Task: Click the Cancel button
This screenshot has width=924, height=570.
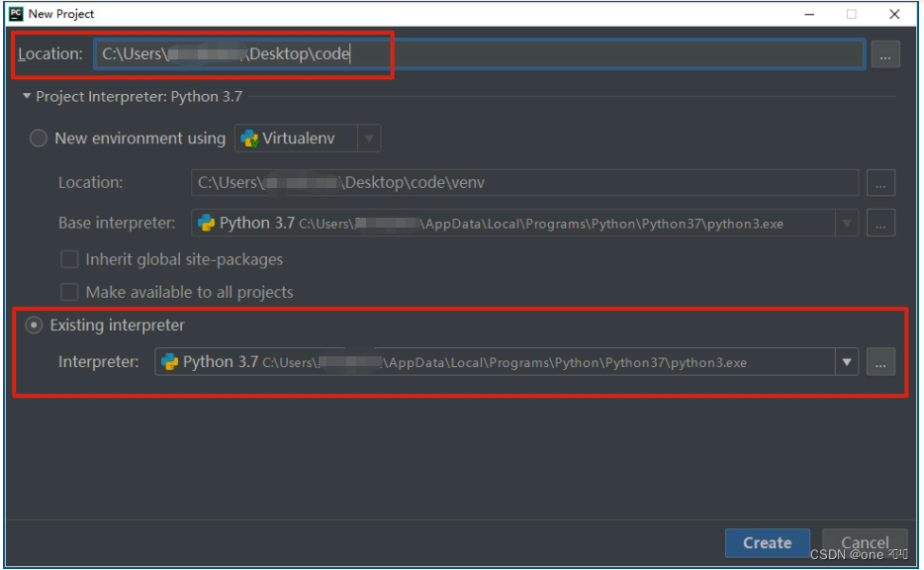Action: (x=865, y=543)
